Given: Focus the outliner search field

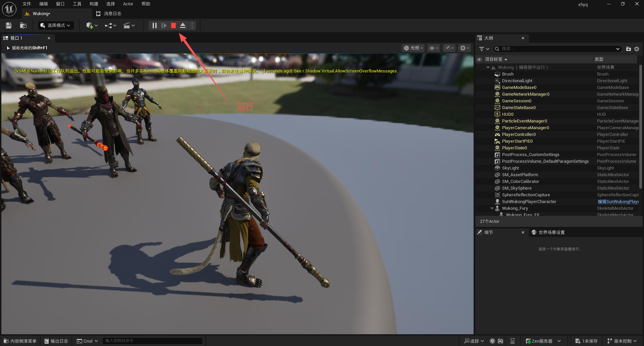Looking at the screenshot, I should 557,49.
